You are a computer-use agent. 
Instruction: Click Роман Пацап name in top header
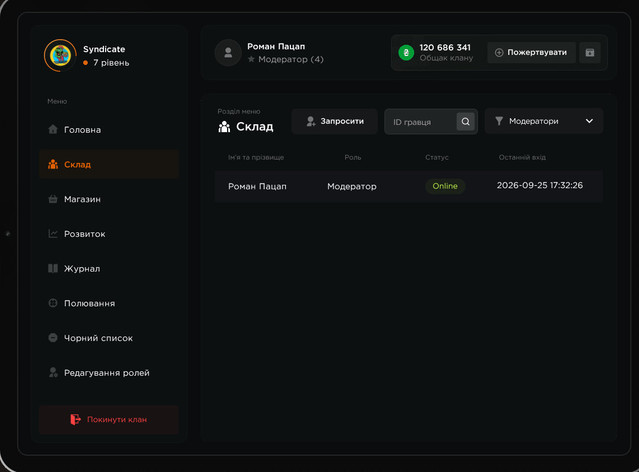(x=276, y=46)
